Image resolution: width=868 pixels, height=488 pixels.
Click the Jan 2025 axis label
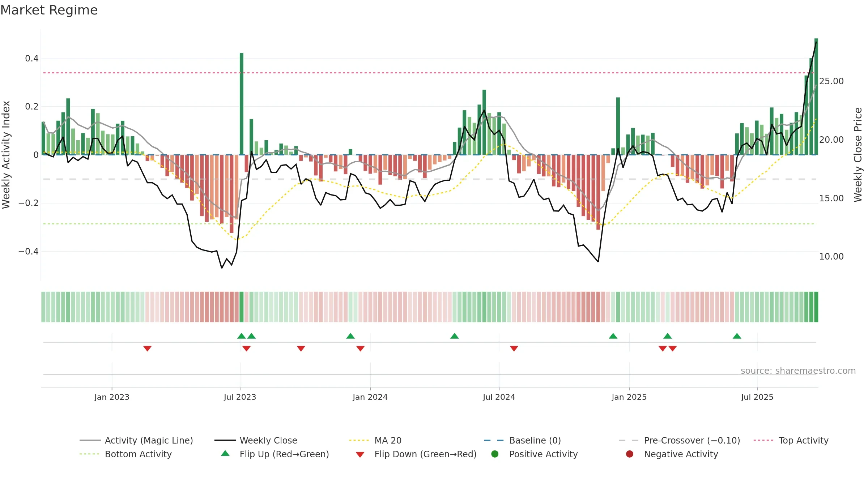point(629,397)
